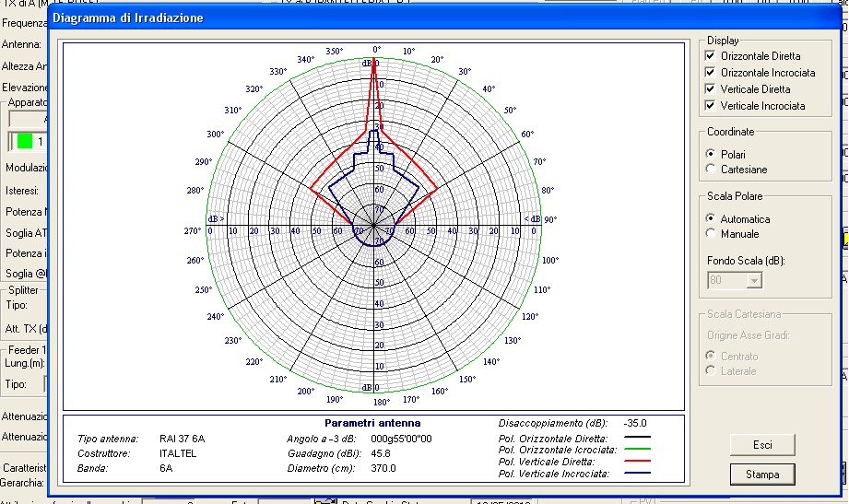Switch coordinates to Cartesiane

[710, 169]
